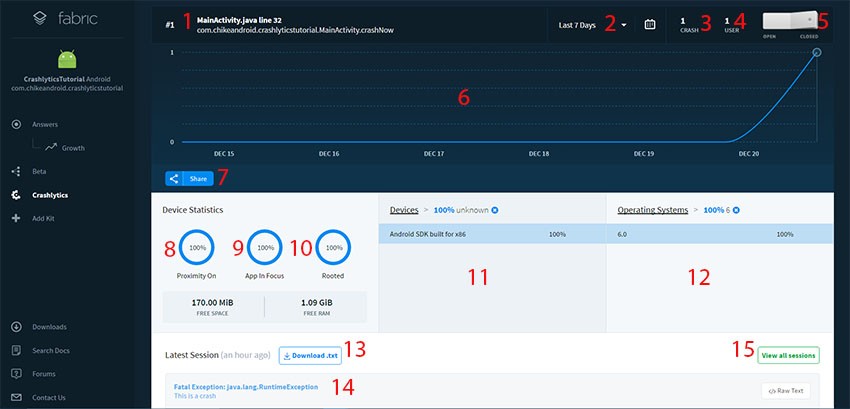
Task: Click the Fabric logo icon
Action: [x=40, y=18]
